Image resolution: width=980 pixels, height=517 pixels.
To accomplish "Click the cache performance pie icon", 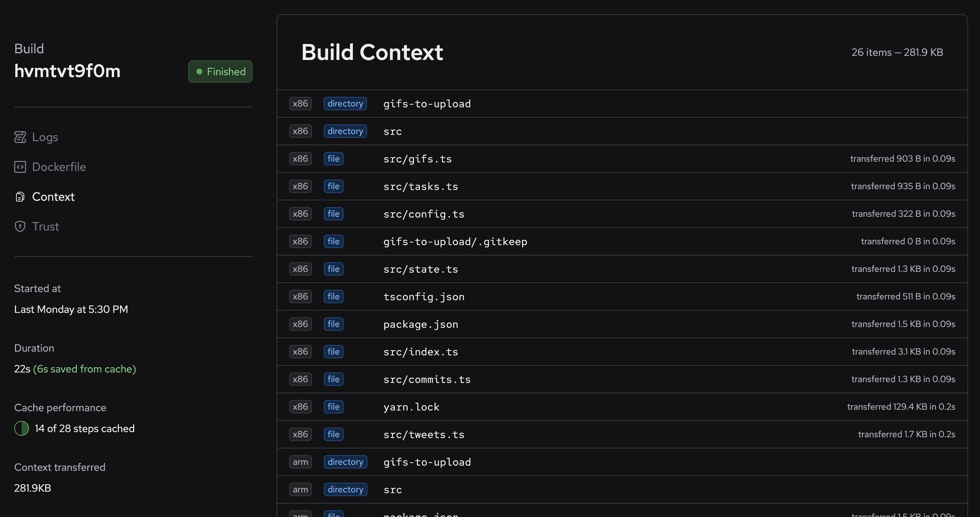I will point(22,428).
